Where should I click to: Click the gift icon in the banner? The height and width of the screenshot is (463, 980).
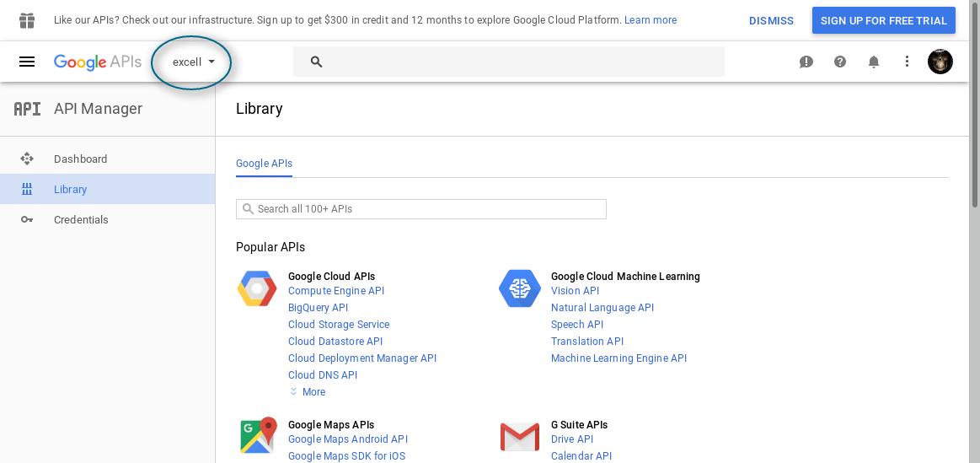(27, 20)
